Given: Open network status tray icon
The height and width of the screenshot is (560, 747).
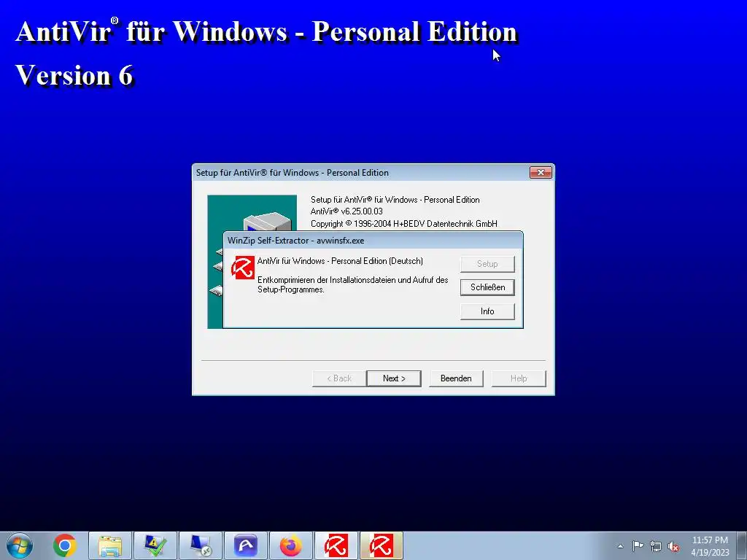Looking at the screenshot, I should [656, 546].
